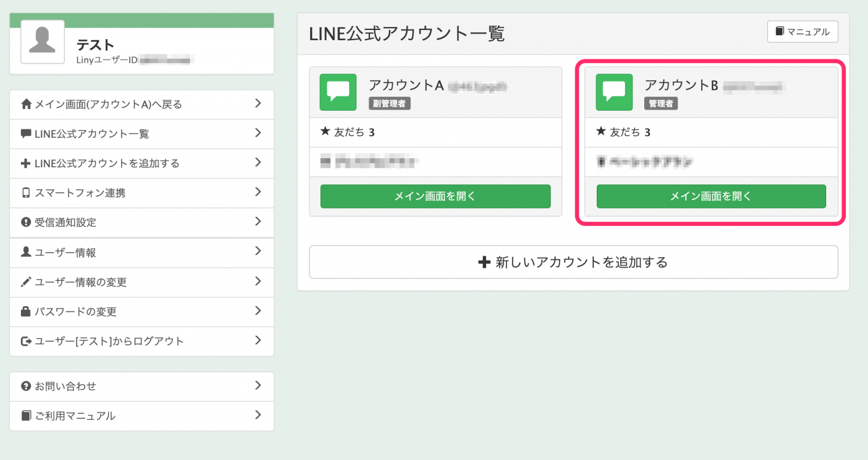Click the マニュアル button
The height and width of the screenshot is (460, 868).
click(x=802, y=32)
